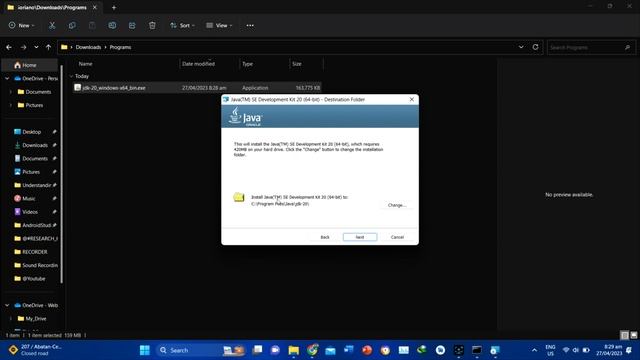Viewport: 640px width, 360px height.
Task: Open File Explorer from the taskbar
Action: click(x=293, y=350)
